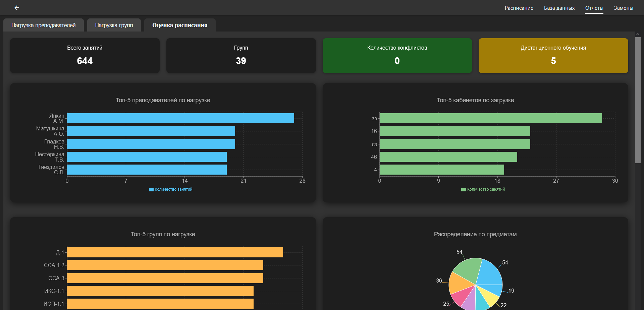Click the Групп summary card
This screenshot has height=310, width=644.
point(241,56)
